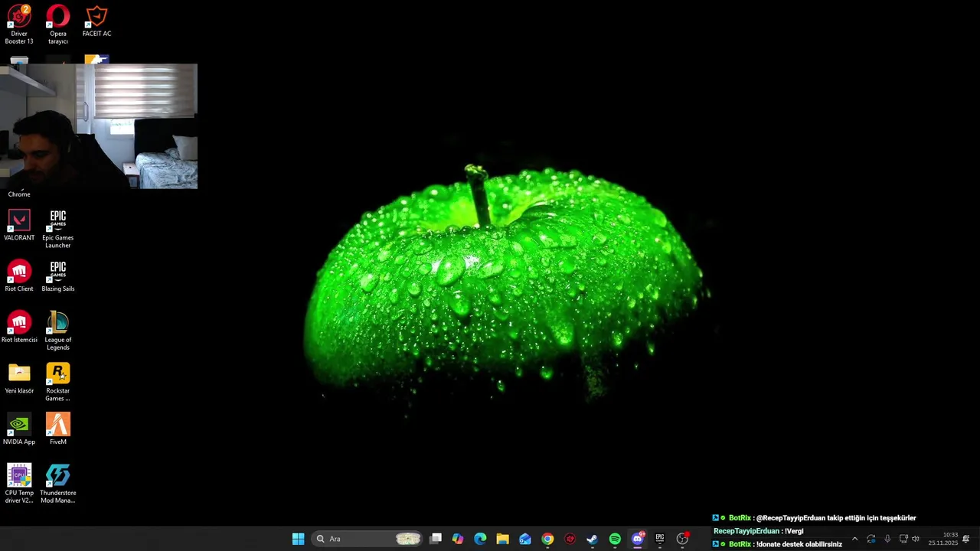This screenshot has width=980, height=551.
Task: Click the Ara taskbar search box
Action: 368,539
